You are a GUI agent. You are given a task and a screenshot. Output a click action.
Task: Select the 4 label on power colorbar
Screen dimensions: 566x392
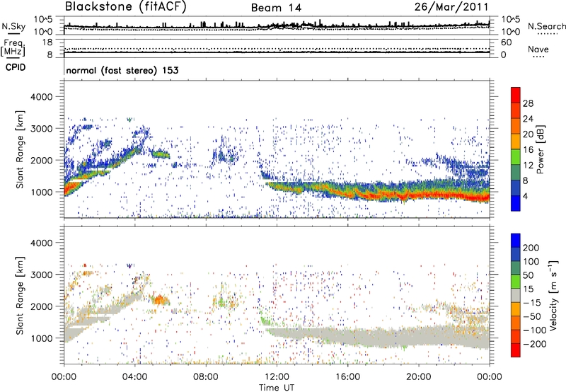pos(525,197)
